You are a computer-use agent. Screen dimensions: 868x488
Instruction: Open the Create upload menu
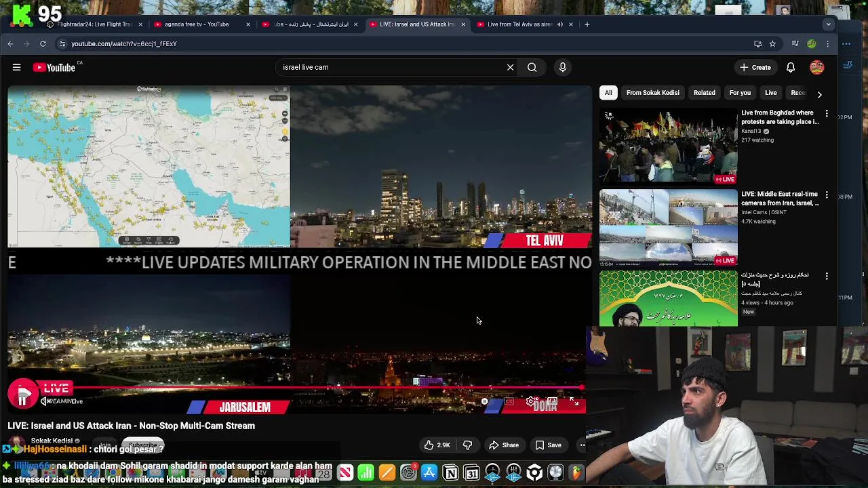(755, 67)
